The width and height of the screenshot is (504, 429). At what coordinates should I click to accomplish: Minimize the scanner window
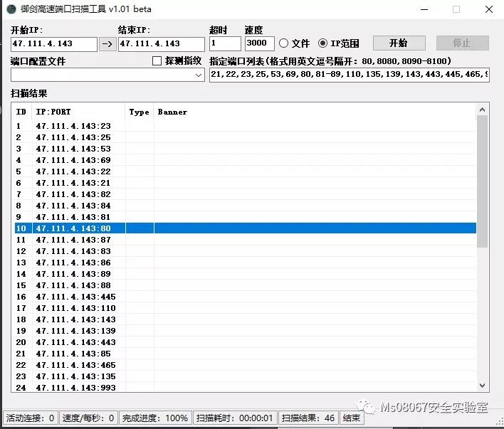pos(424,9)
